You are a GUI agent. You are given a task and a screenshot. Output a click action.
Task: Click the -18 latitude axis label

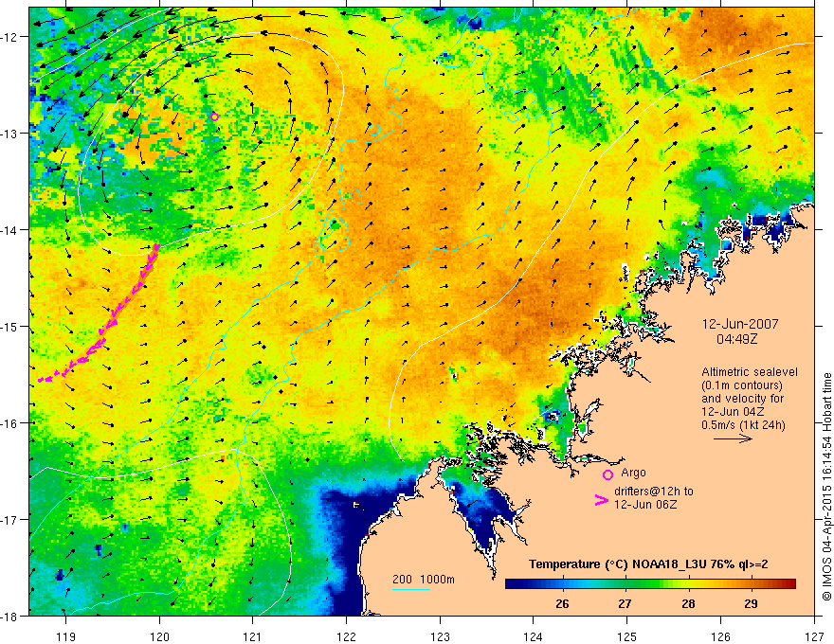10,617
